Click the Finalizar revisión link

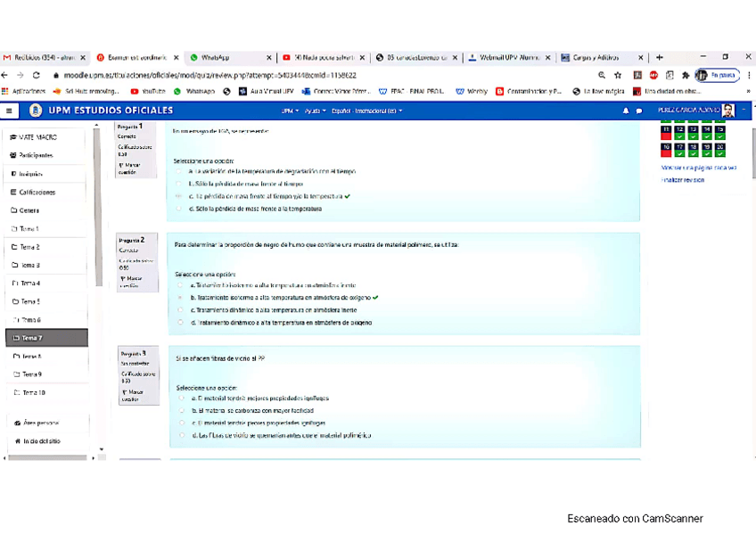pos(682,180)
